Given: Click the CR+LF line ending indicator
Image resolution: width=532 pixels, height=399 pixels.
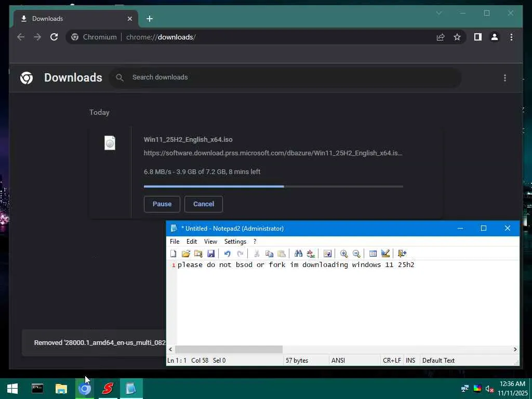Looking at the screenshot, I should (392, 361).
